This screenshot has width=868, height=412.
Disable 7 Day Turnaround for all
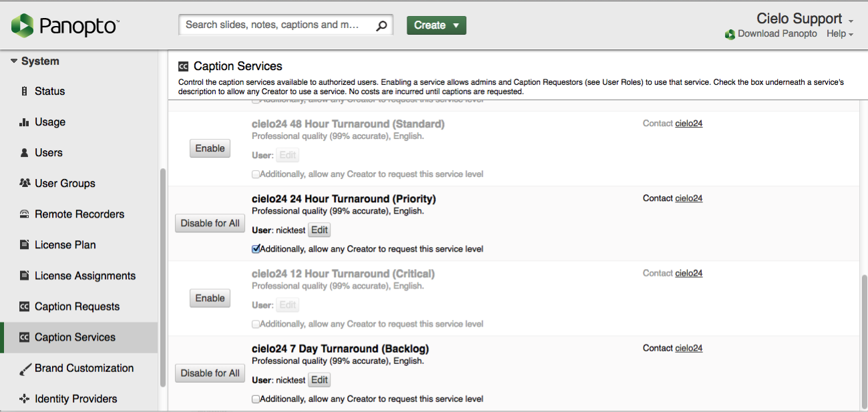[210, 373]
